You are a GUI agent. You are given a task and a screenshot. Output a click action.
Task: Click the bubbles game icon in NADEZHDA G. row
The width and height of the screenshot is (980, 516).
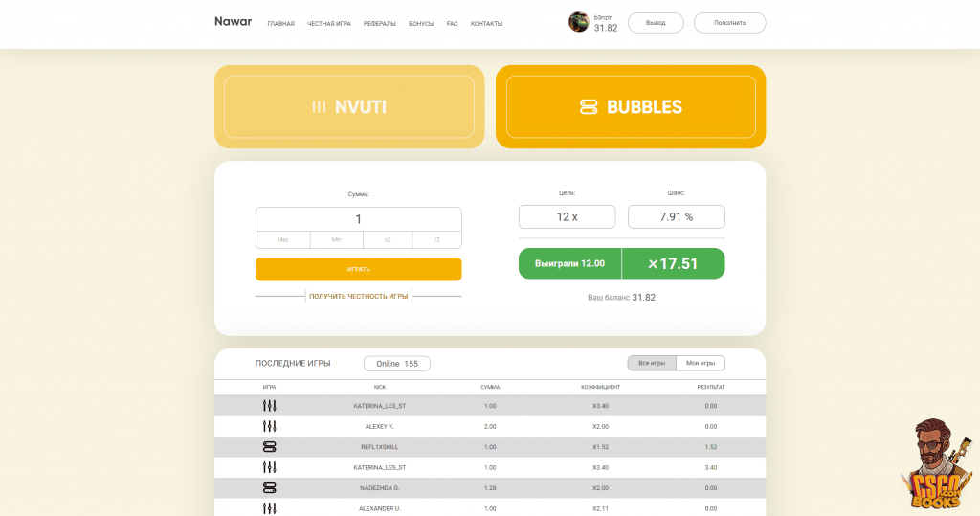269,488
